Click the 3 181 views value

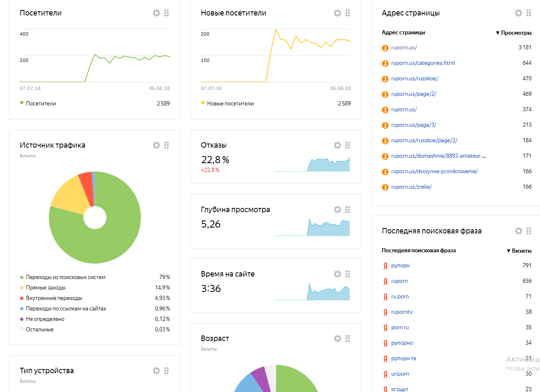point(525,48)
